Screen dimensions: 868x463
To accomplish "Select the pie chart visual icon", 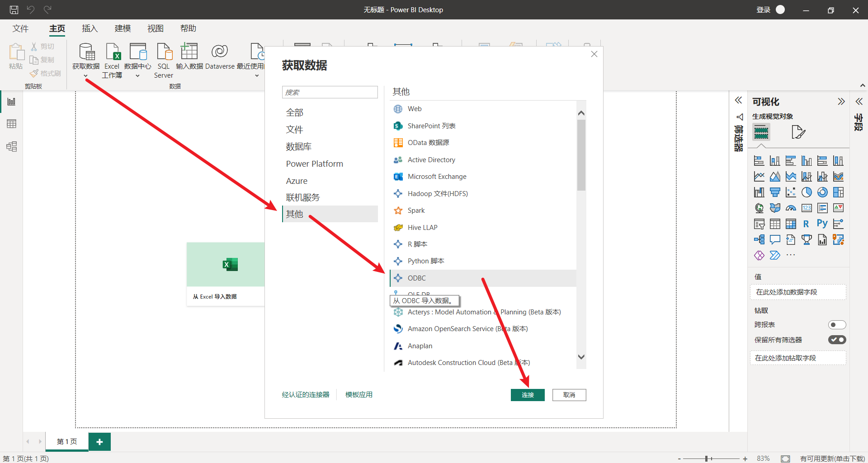I will tap(807, 192).
